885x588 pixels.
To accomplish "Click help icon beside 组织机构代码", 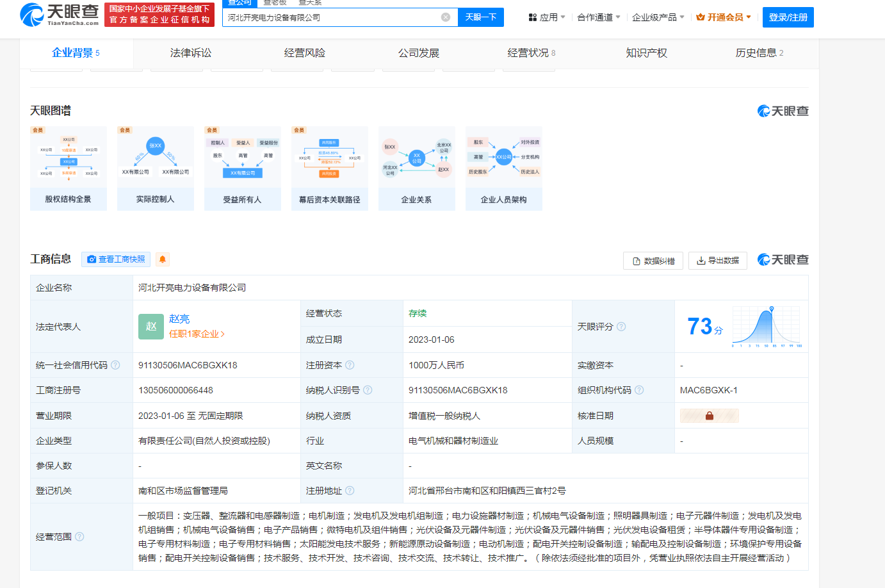I will (639, 390).
